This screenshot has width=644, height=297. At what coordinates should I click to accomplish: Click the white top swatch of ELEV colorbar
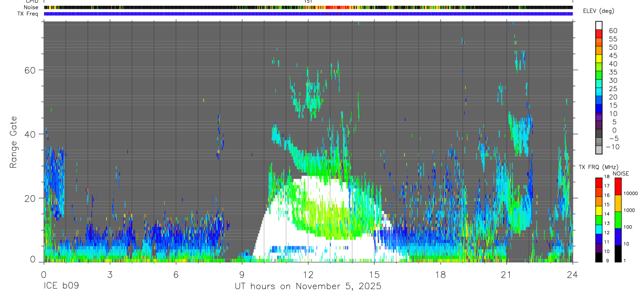point(598,25)
